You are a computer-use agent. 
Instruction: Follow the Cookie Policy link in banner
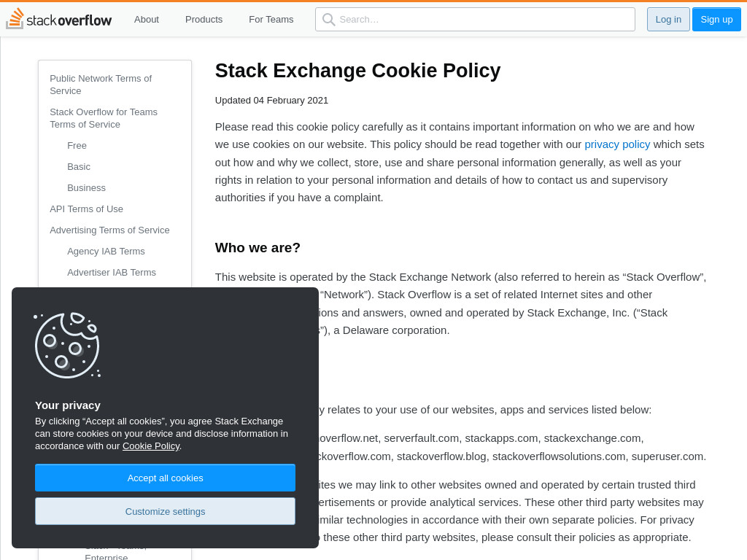coord(151,446)
